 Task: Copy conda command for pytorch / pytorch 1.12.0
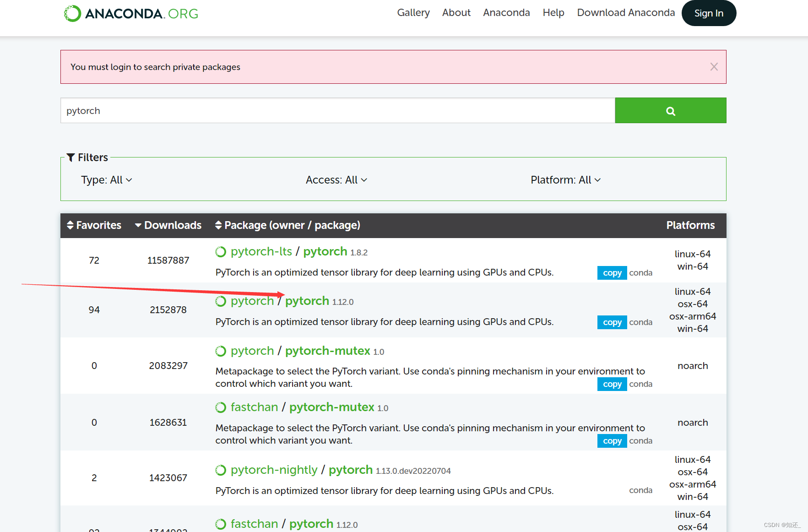click(612, 322)
